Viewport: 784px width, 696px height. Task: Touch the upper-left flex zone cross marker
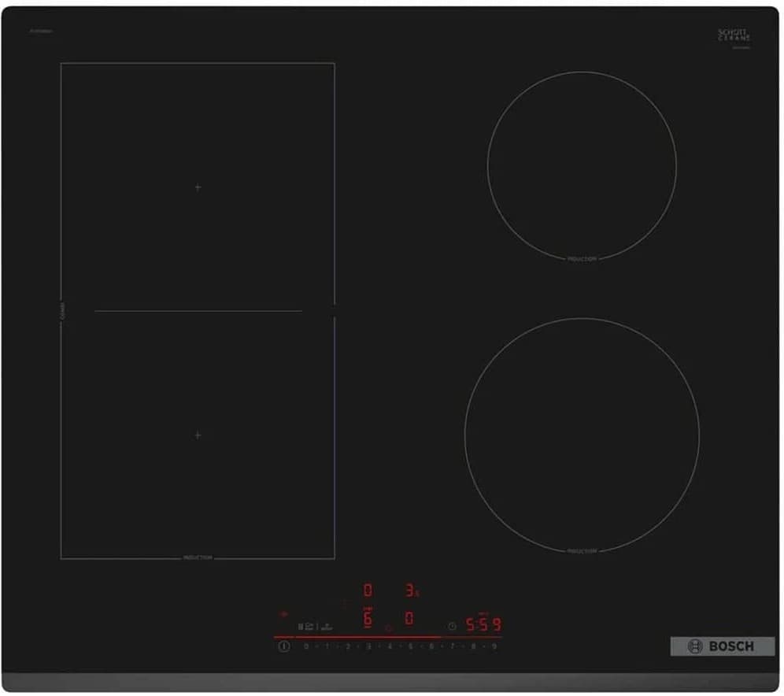(x=198, y=187)
